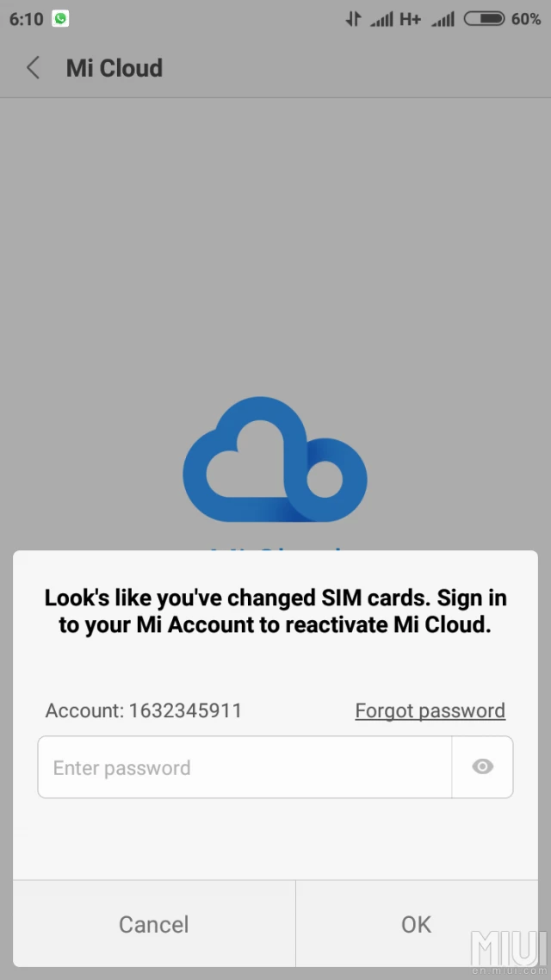Tap the Mi Cloud logo

[x=275, y=459]
